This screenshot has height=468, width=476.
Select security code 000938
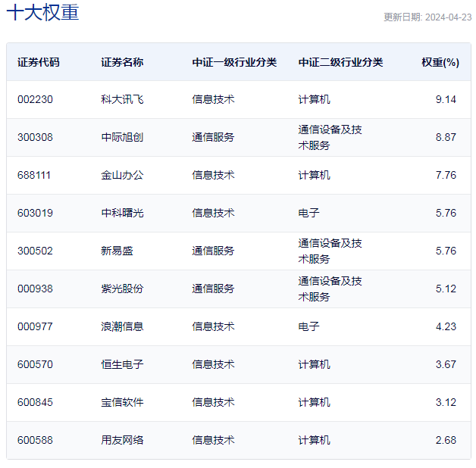(x=35, y=289)
